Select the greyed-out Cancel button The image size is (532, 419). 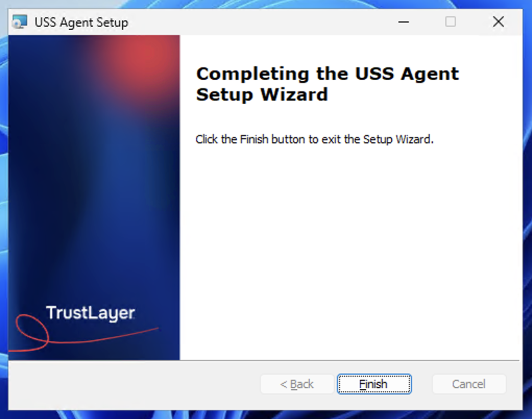pyautogui.click(x=469, y=384)
